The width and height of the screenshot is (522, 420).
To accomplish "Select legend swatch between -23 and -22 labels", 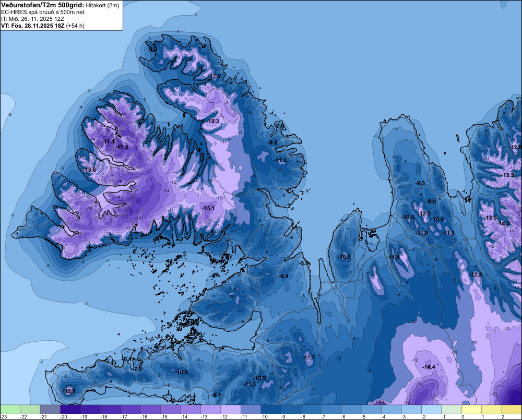I will point(10,409).
